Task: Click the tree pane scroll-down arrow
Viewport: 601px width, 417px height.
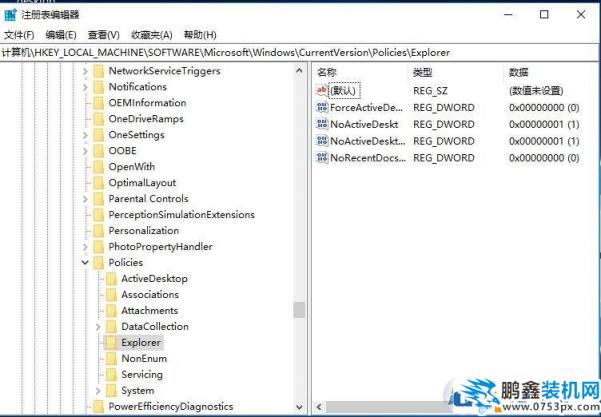Action: 299,407
